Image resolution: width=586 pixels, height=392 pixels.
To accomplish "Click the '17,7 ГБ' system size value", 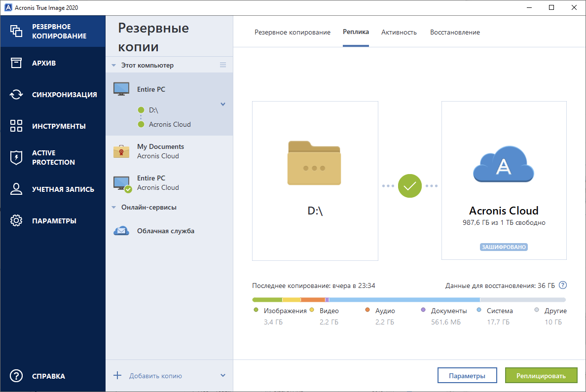I will pyautogui.click(x=498, y=322).
